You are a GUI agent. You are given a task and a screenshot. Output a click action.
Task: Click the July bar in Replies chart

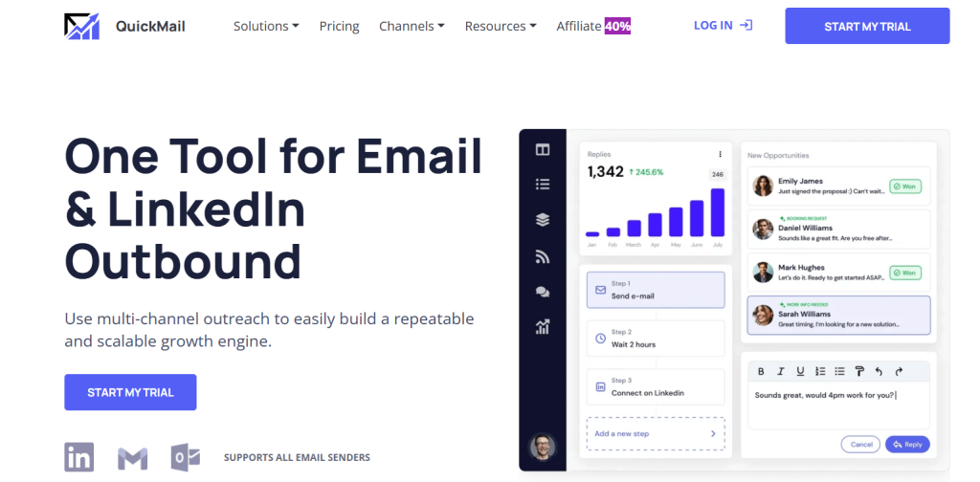point(718,212)
